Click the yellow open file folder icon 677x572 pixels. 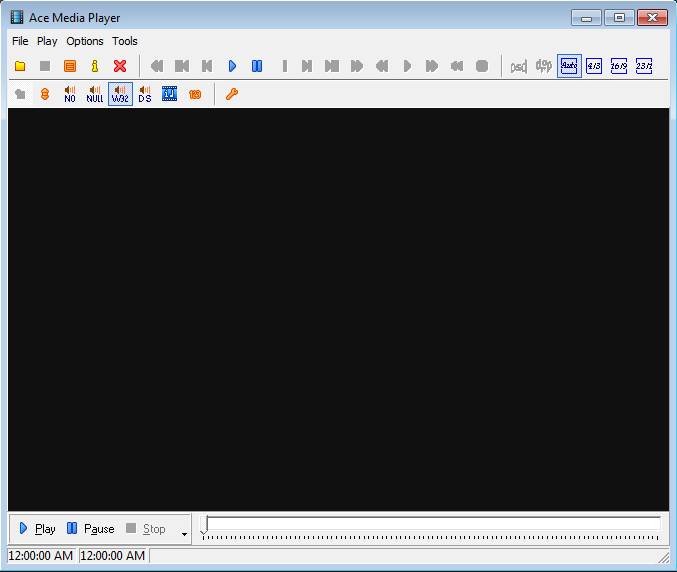pyautogui.click(x=20, y=66)
